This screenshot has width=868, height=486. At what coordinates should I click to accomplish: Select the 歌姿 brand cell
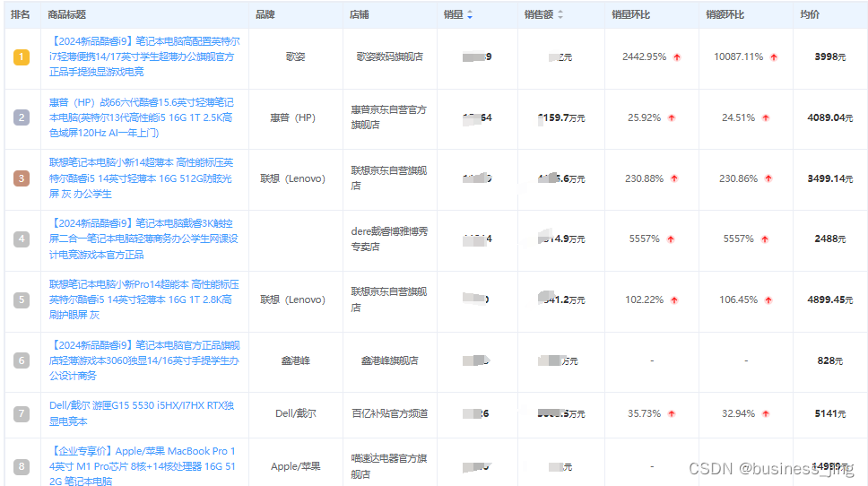(296, 56)
